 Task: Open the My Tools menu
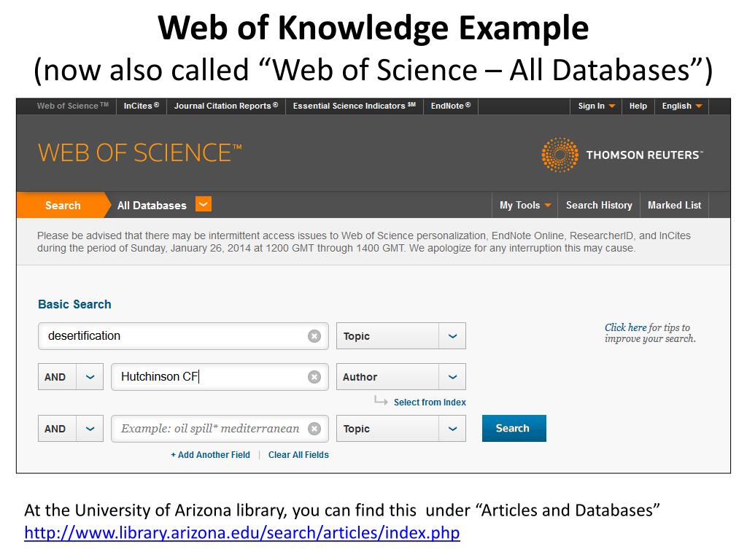click(x=525, y=205)
